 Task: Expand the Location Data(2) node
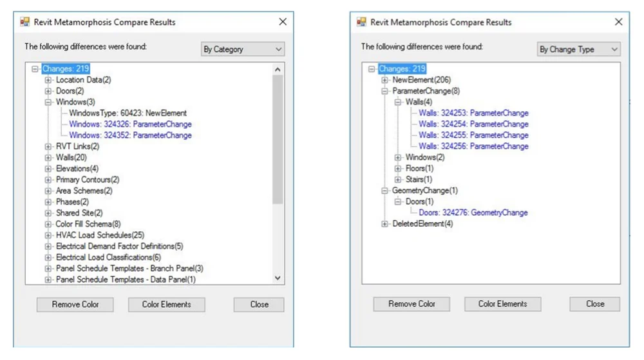(x=48, y=80)
